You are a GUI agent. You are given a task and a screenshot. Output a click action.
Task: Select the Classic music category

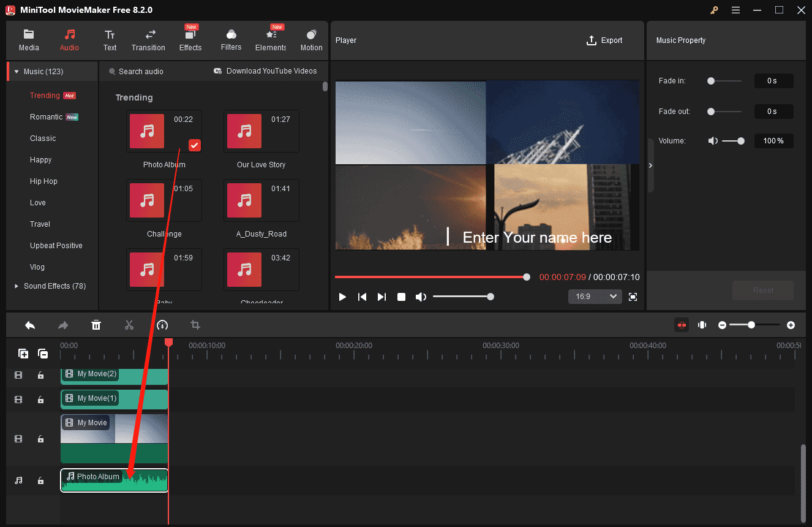click(43, 138)
